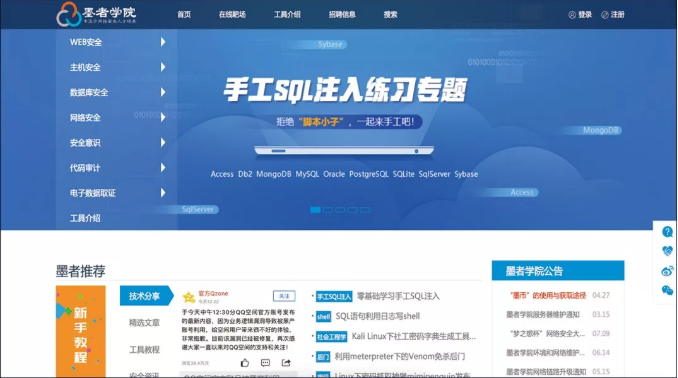This screenshot has width=678, height=378.
Task: Click the thumbs-up like icon
Action: point(245,362)
